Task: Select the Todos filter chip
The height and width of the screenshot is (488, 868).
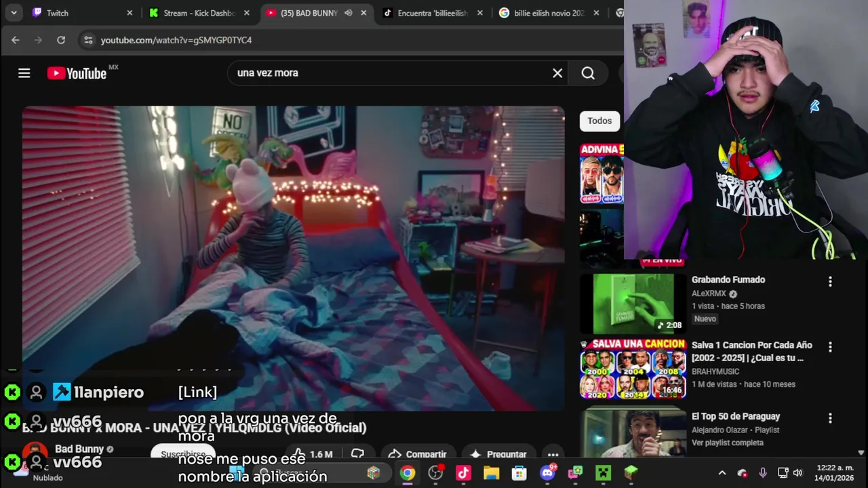Action: [599, 121]
